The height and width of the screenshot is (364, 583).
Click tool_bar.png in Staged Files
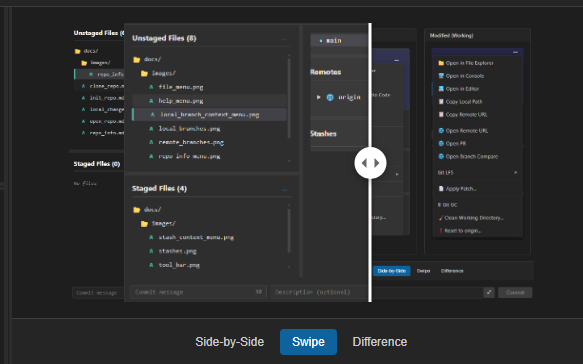pos(179,265)
